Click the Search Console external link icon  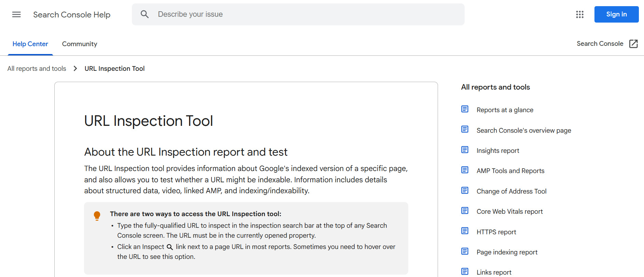pos(633,44)
